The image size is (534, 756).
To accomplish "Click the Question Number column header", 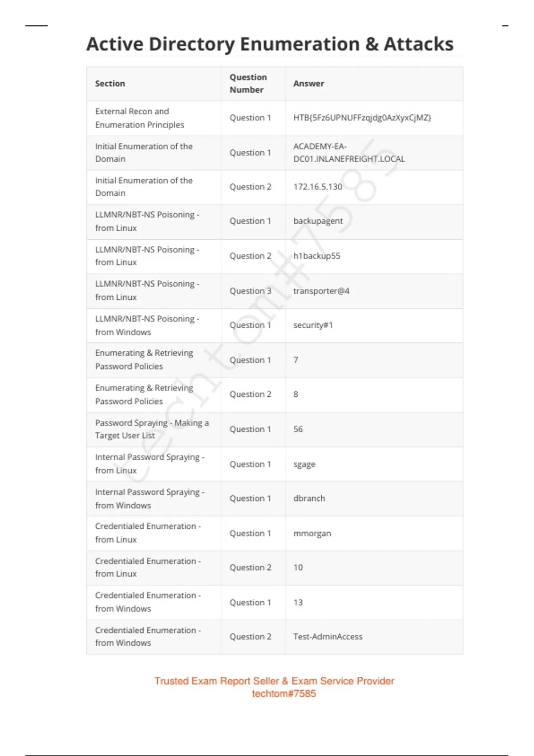I will click(248, 84).
